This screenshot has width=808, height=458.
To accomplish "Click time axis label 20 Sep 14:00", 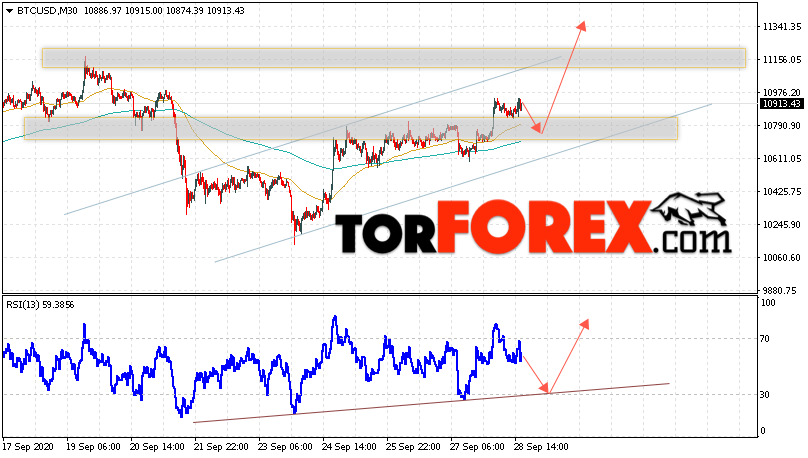I will point(157,447).
